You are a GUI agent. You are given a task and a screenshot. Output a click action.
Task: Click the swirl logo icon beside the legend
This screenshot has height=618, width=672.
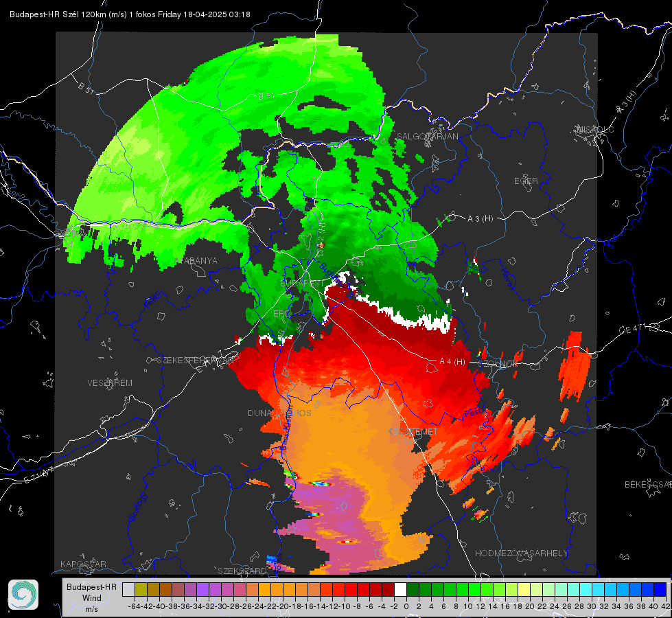(23, 595)
